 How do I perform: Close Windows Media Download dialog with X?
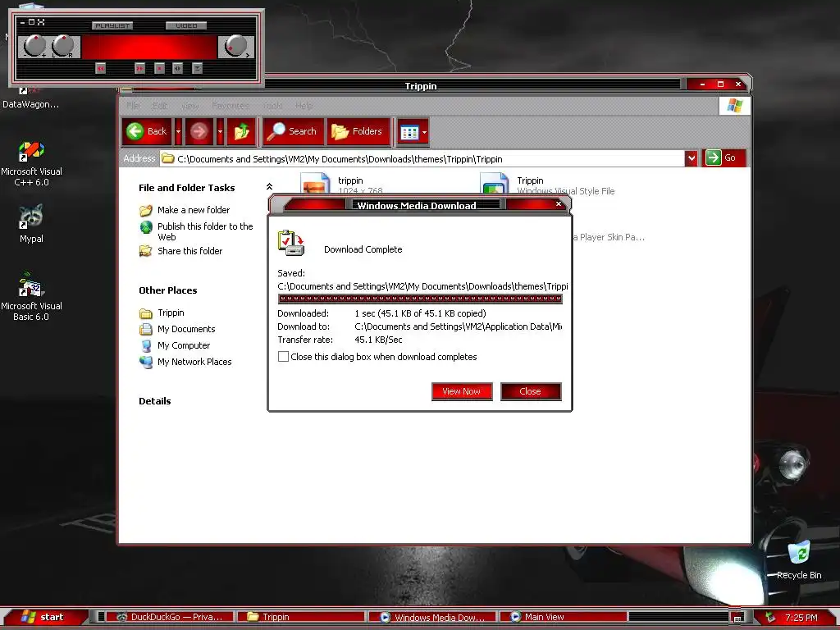(x=559, y=203)
